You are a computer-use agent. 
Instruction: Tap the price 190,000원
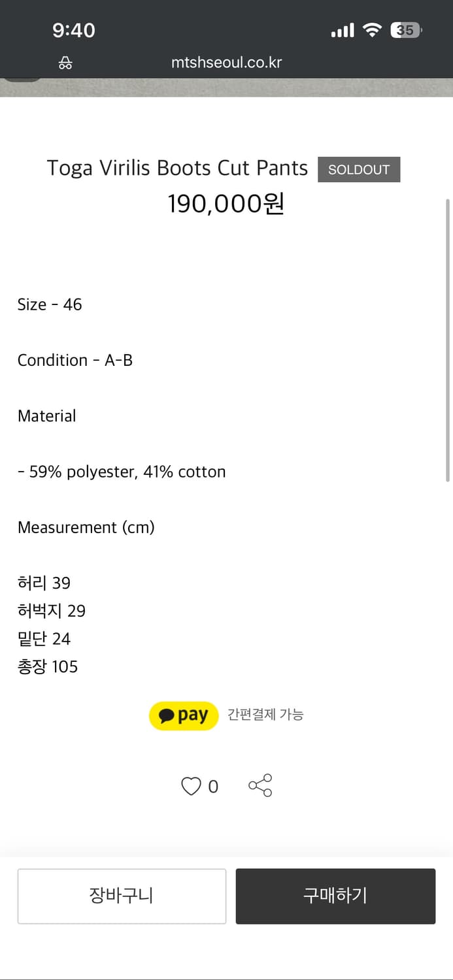pos(226,204)
